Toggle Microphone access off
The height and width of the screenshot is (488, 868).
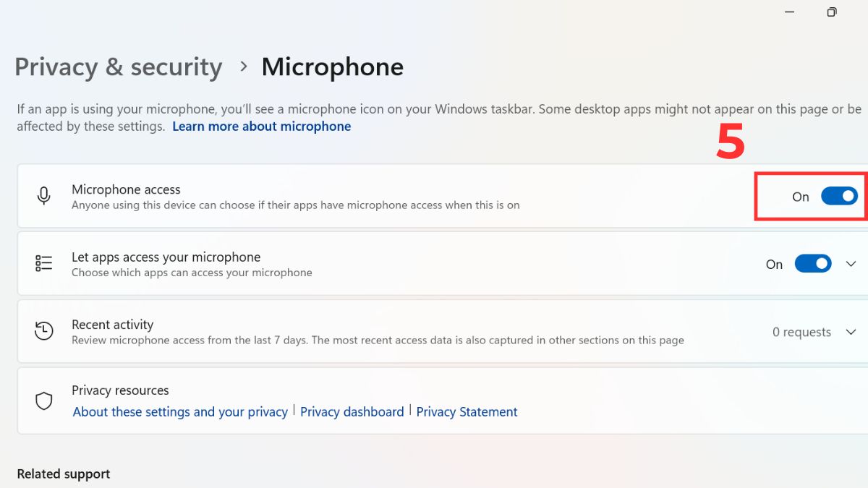[838, 196]
